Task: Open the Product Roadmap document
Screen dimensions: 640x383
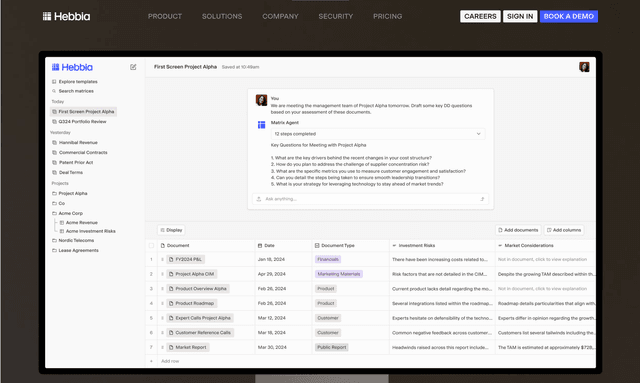Action: (x=192, y=303)
